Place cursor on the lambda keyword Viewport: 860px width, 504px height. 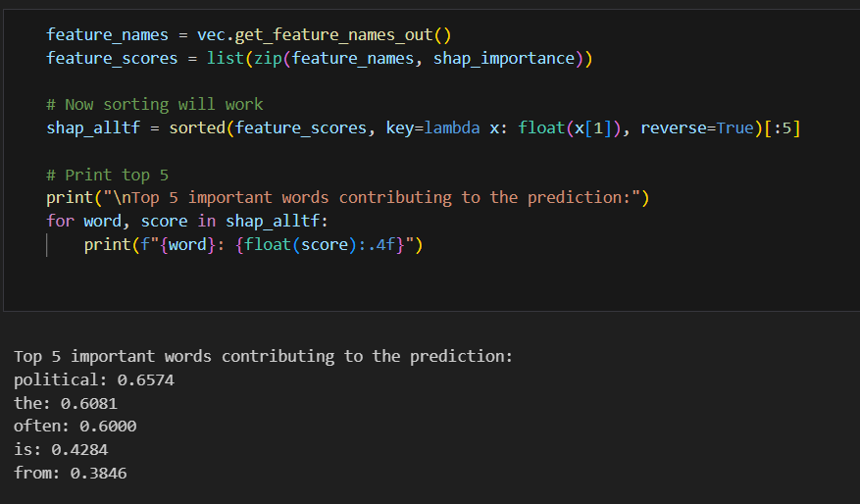tap(452, 128)
